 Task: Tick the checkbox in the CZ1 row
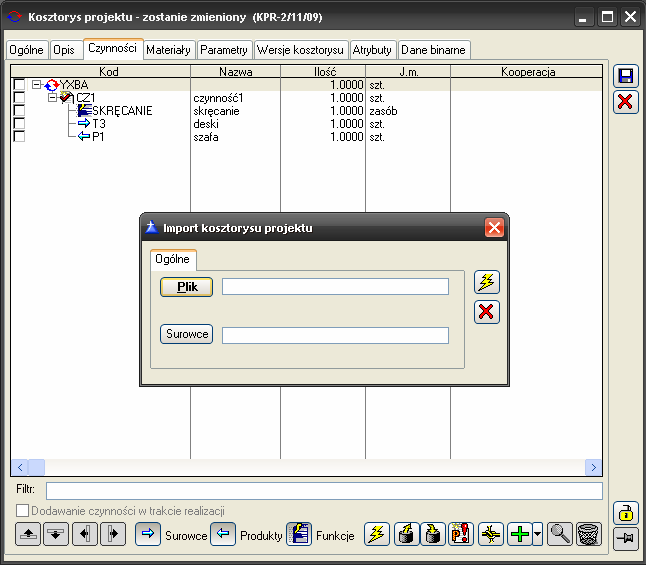(x=19, y=97)
